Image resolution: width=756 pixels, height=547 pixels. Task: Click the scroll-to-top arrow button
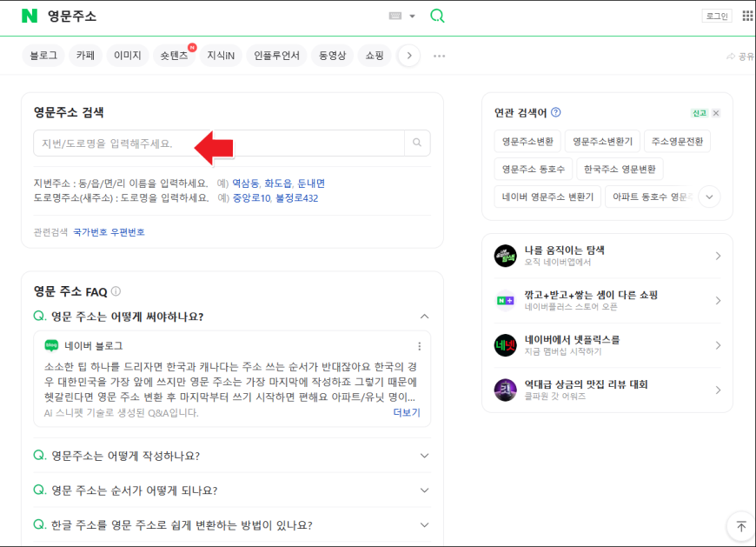click(x=741, y=526)
